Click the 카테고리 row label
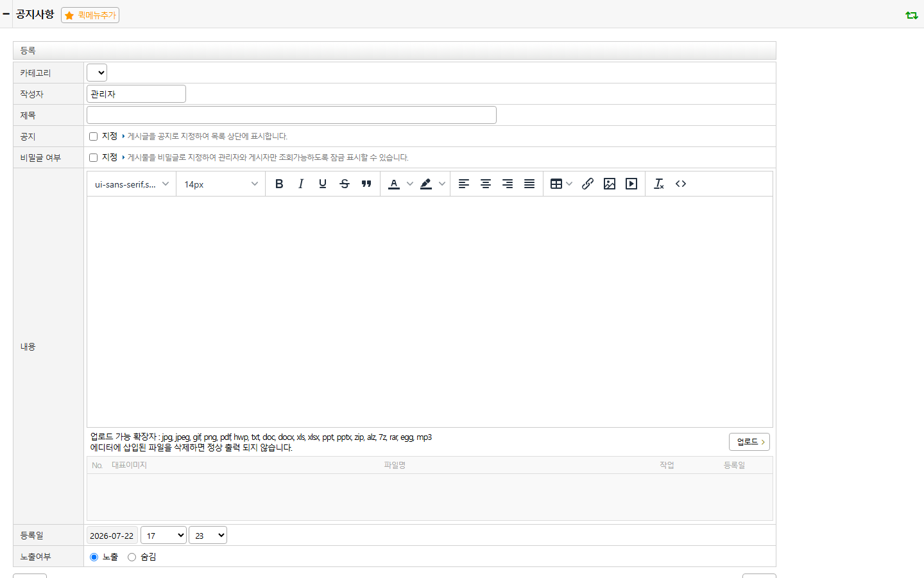 point(35,73)
